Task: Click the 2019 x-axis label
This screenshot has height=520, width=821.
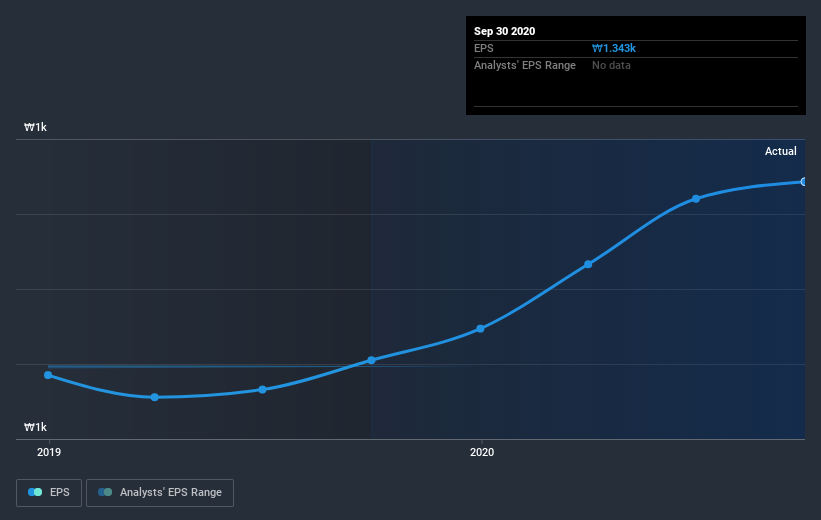Action: 49,452
